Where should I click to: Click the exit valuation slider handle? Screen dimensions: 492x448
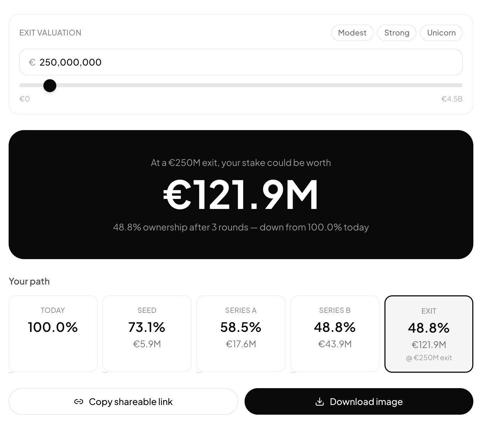pos(50,86)
